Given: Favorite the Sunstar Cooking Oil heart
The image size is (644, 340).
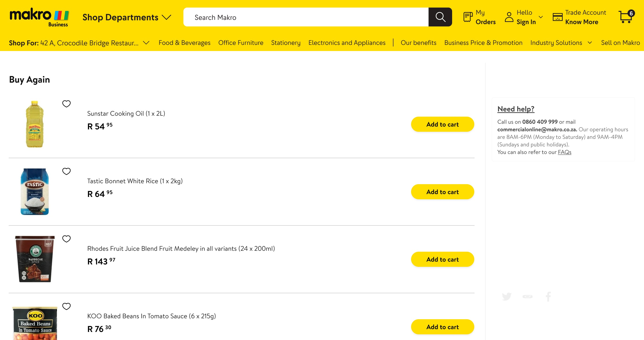Looking at the screenshot, I should point(66,104).
